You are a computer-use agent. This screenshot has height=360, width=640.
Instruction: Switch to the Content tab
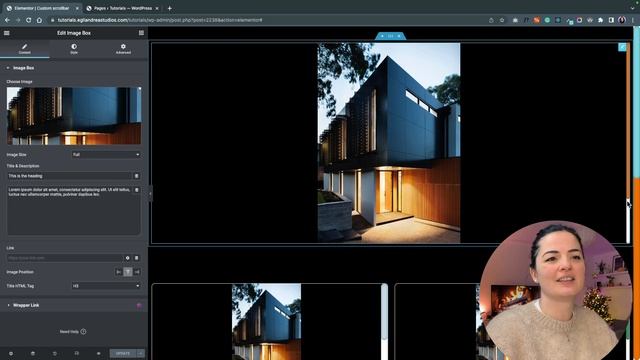click(24, 49)
